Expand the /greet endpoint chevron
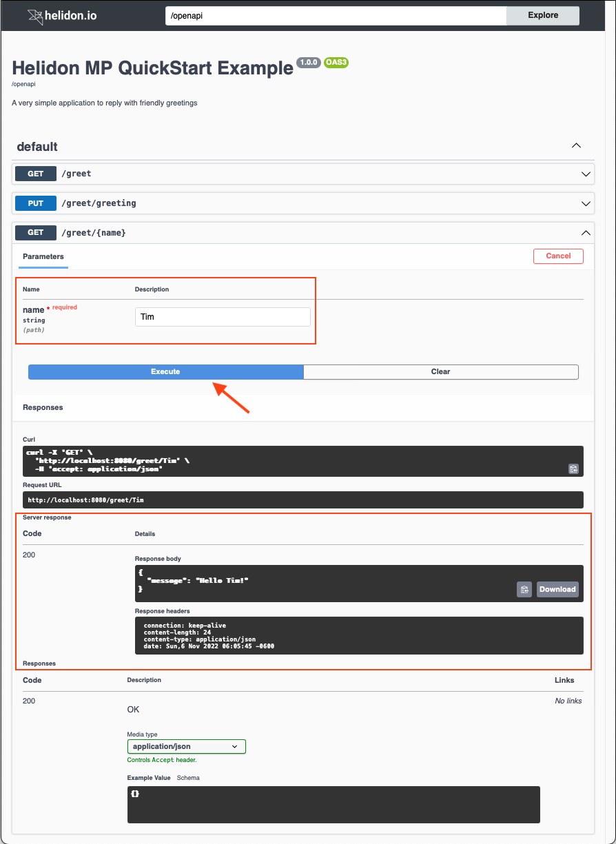The image size is (616, 844). (586, 174)
